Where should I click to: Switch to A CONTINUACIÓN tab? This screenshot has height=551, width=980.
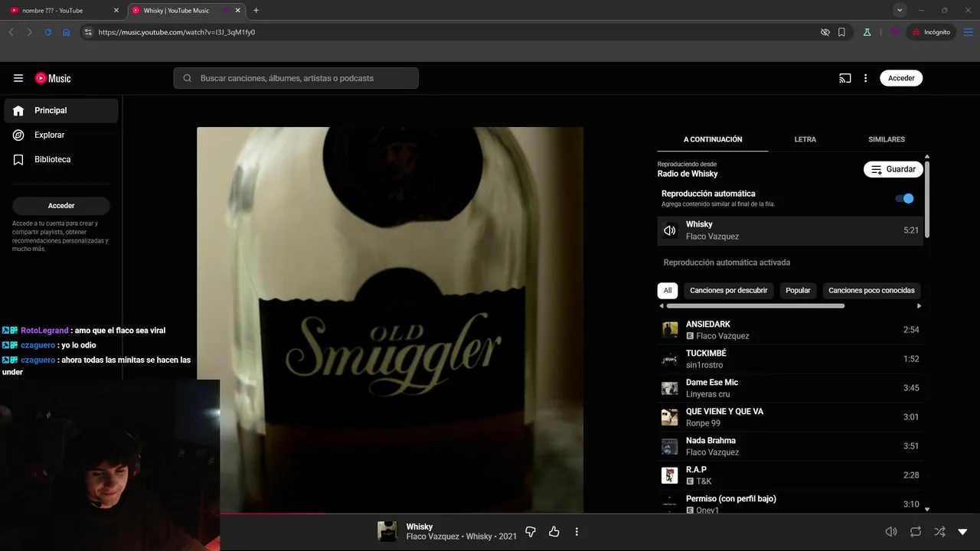713,139
